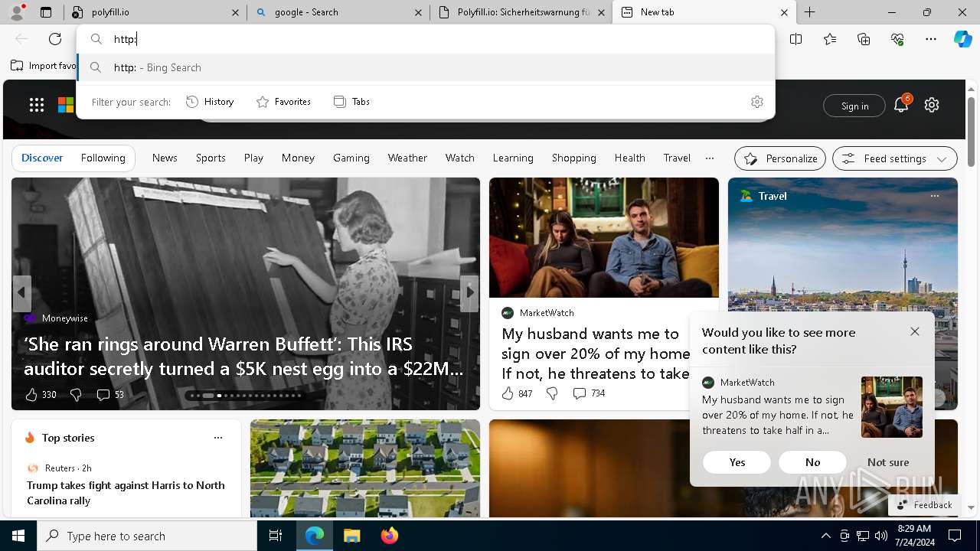
Task: Show previous slide in news carousel
Action: (21, 293)
